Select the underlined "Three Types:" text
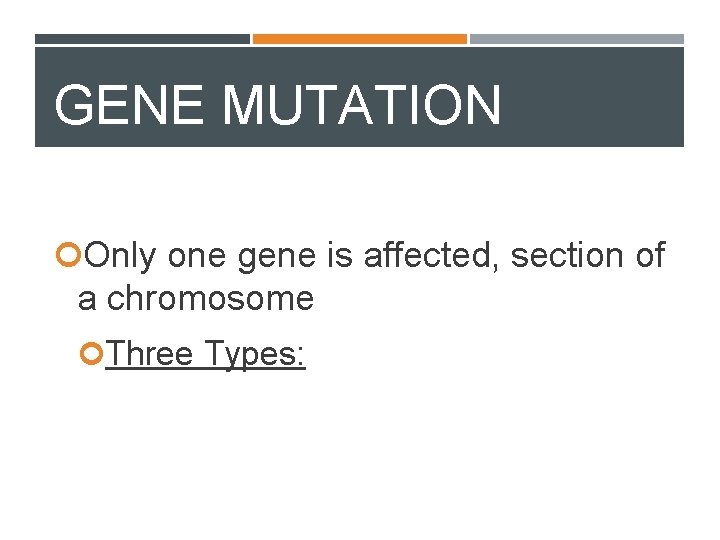 click(205, 353)
